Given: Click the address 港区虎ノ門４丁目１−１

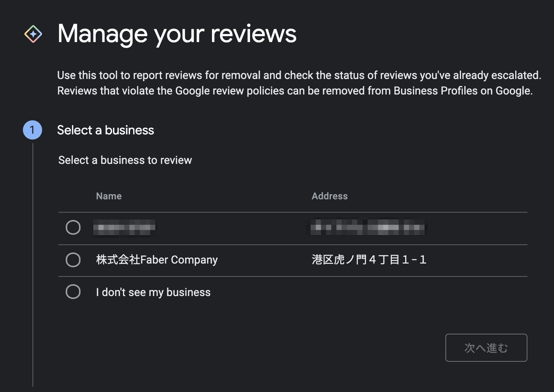Looking at the screenshot, I should click(369, 260).
